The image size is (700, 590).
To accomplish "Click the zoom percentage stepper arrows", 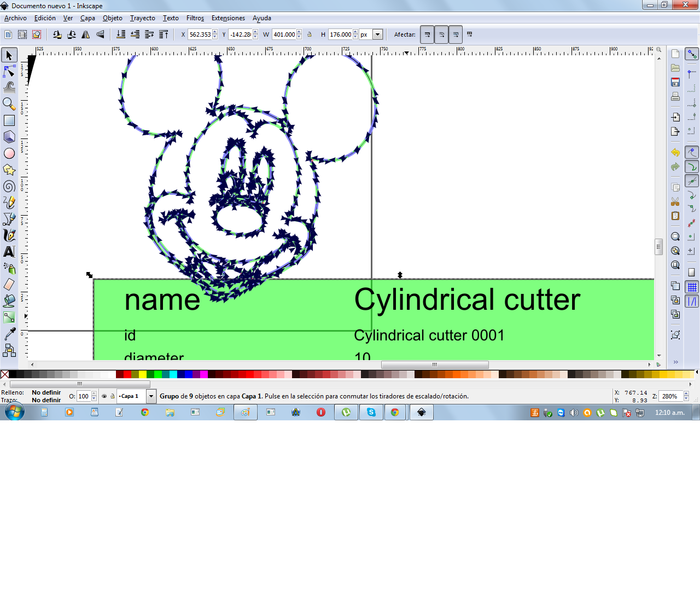I will [x=686, y=396].
